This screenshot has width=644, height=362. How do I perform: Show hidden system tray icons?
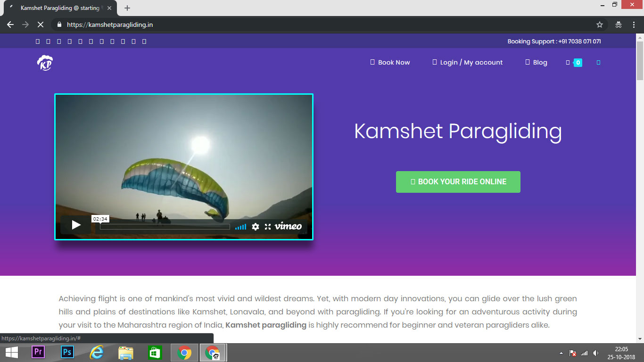(x=561, y=353)
